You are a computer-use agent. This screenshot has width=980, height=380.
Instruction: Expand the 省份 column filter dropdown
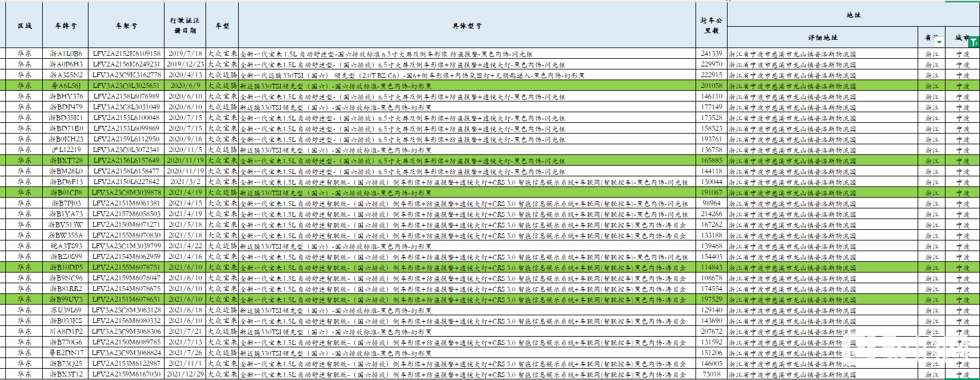(x=939, y=42)
